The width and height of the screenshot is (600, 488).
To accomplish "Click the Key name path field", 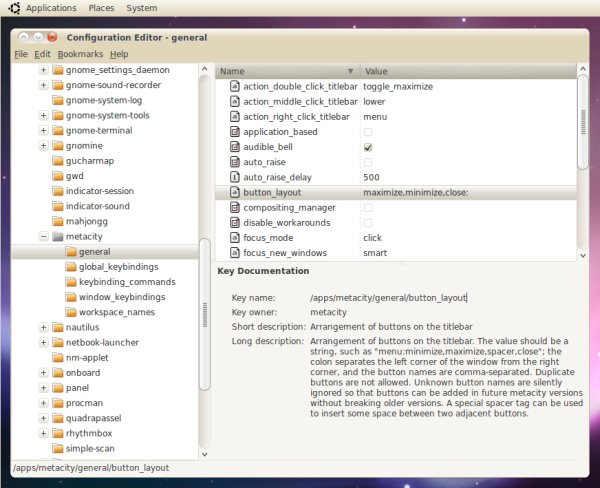I will pos(388,297).
